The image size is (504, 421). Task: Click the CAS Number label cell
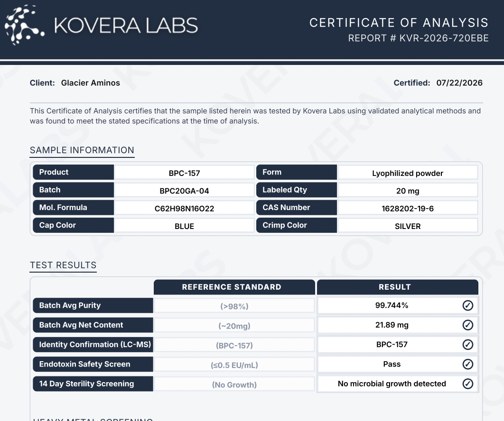coord(296,208)
